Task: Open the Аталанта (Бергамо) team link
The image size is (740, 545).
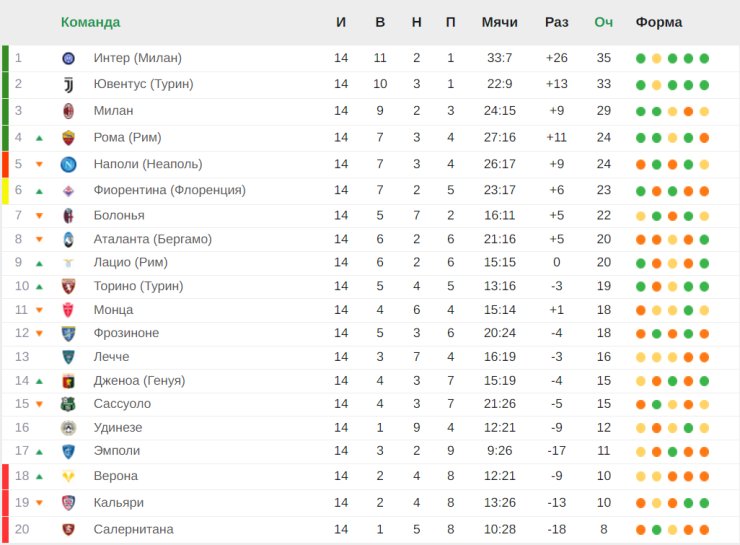Action: tap(152, 239)
